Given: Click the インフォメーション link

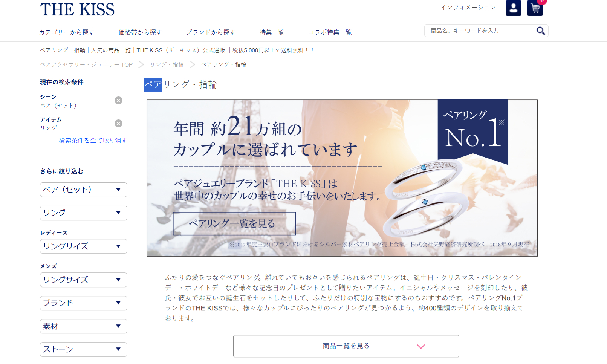Looking at the screenshot, I should point(469,8).
